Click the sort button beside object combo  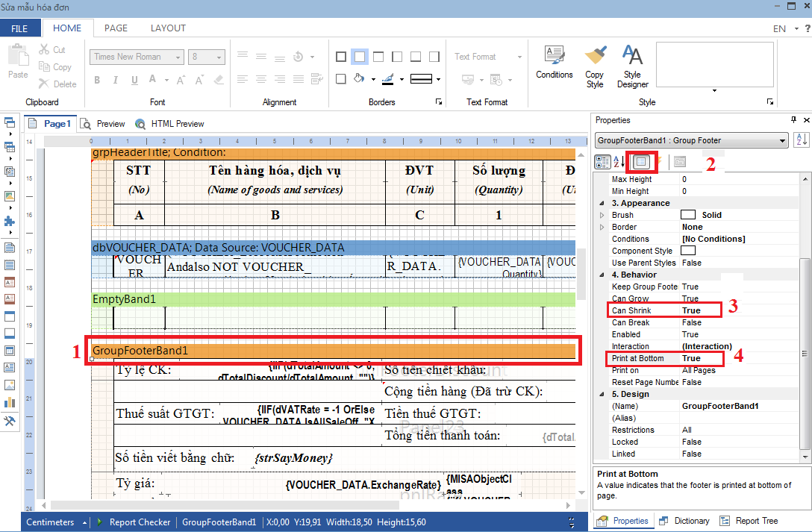pos(801,140)
